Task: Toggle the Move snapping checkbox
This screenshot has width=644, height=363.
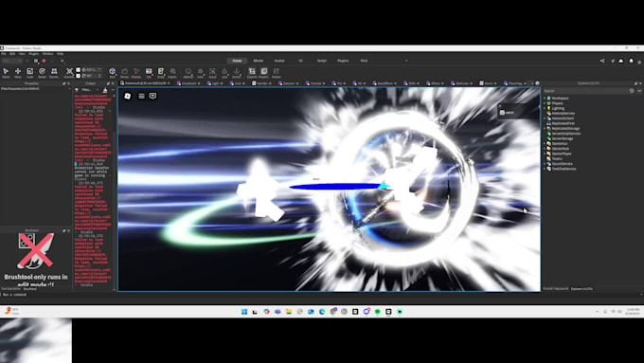Action: point(78,70)
